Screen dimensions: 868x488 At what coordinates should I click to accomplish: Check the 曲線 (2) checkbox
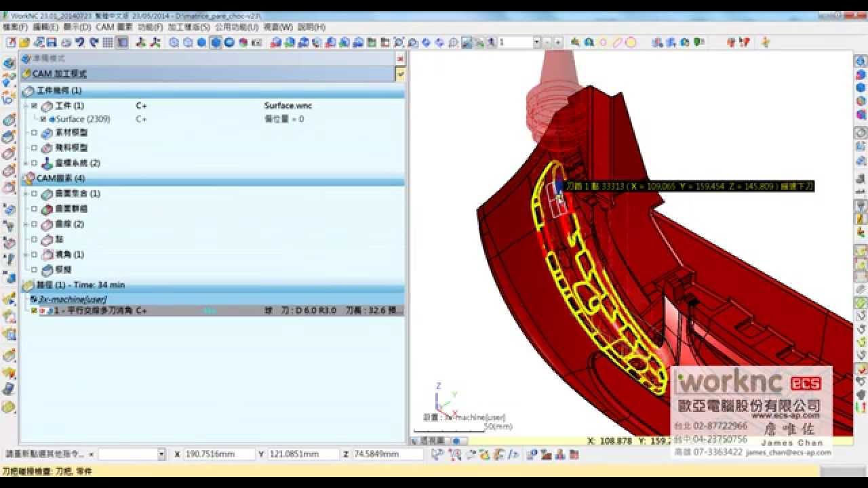34,224
